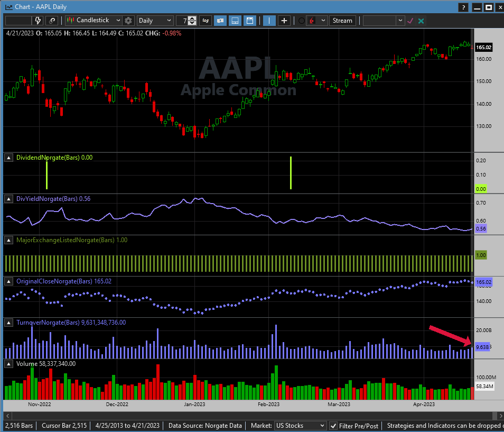Click the TurnoverNorgate(Bars) label
Viewport: 504px width, 432px height.
(x=48, y=323)
